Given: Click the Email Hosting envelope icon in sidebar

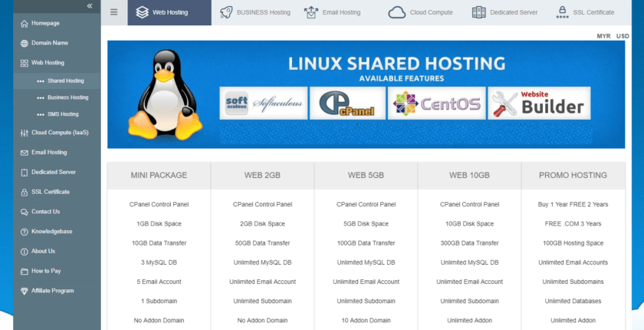Looking at the screenshot, I should 25,153.
